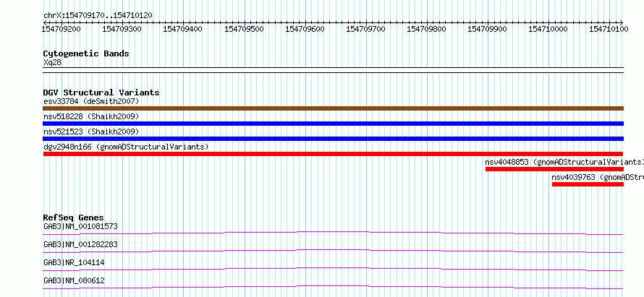
Task: Open the Cytogenetic Bands track heading
Action: tap(86, 53)
